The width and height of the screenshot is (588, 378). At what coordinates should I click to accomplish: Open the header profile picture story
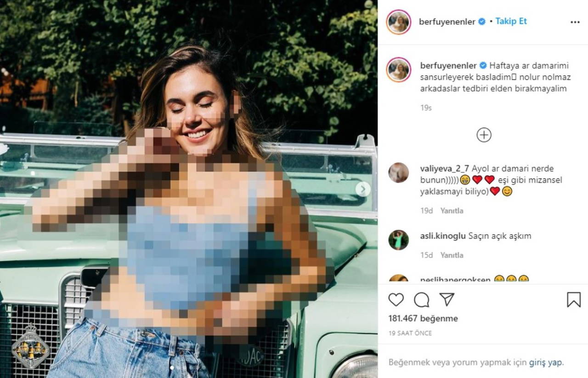click(398, 22)
